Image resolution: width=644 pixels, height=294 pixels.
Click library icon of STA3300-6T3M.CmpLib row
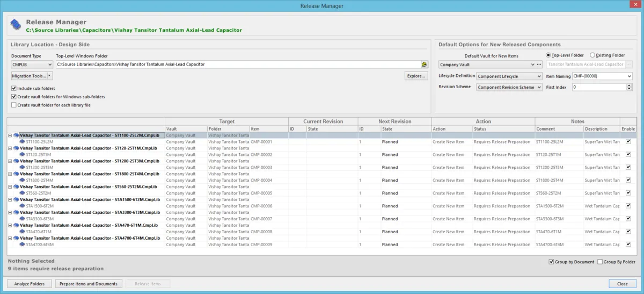(x=16, y=213)
